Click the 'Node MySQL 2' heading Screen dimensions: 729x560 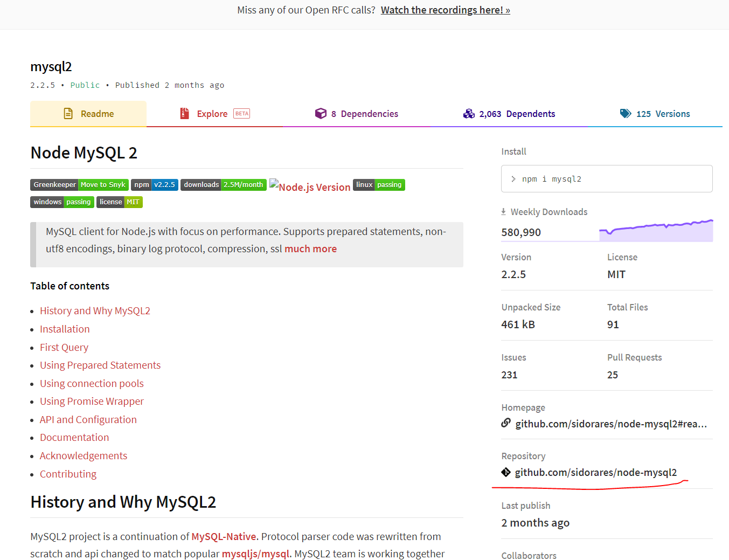pyautogui.click(x=84, y=153)
